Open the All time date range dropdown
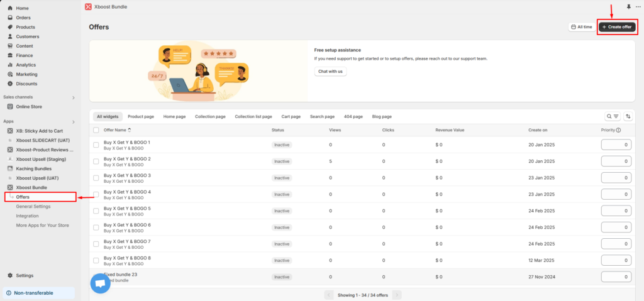 point(580,27)
